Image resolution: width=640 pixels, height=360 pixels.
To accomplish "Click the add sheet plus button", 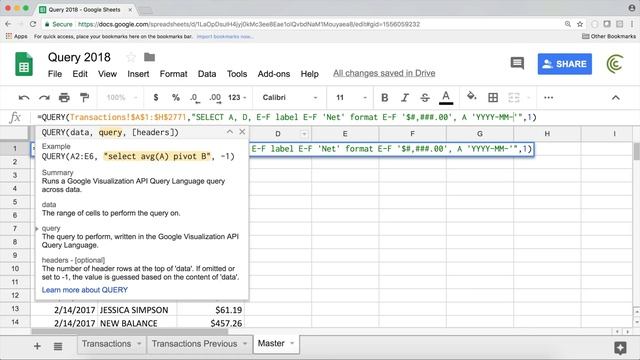I will (x=37, y=347).
